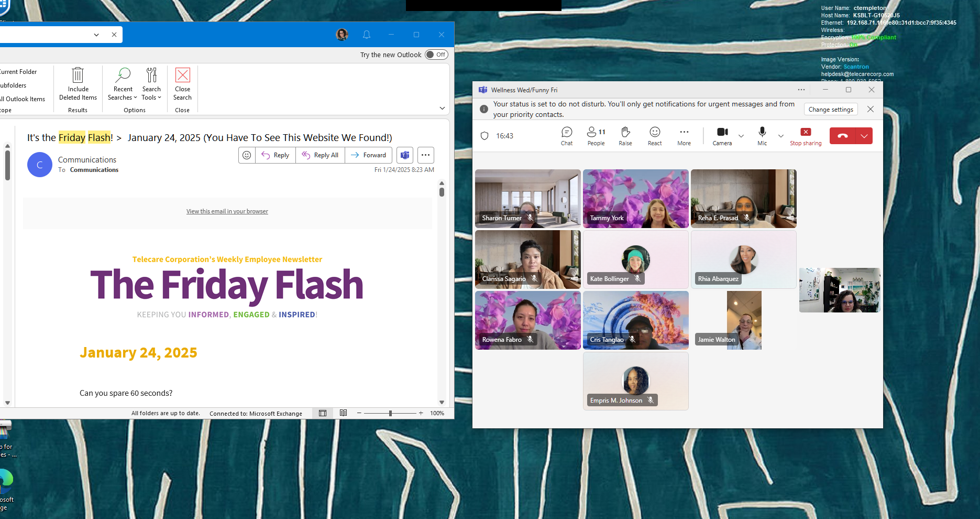Toggle the Mic mute in Teams
Screen dimensions: 980x519
point(762,136)
